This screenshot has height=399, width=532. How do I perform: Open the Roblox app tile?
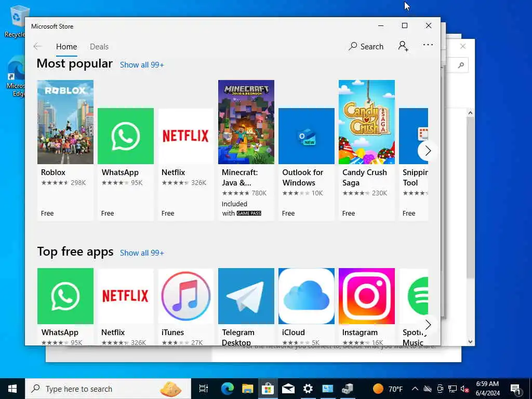[65, 150]
